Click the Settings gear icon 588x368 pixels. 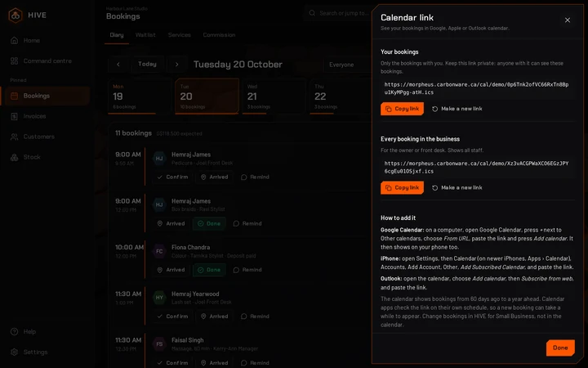[x=14, y=352]
